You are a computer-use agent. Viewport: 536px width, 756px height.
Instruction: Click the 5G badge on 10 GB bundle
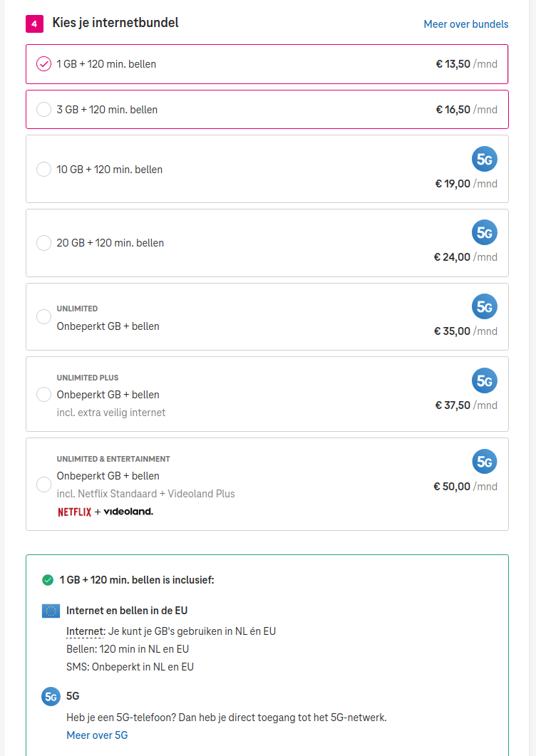tap(485, 159)
